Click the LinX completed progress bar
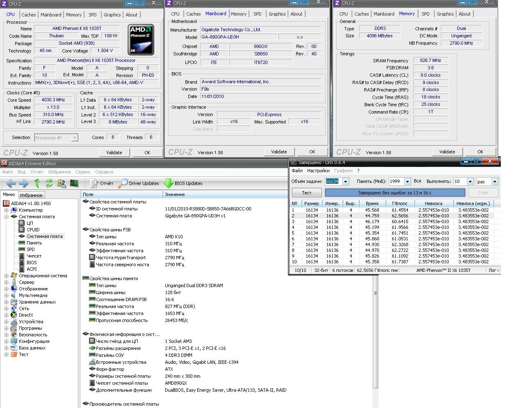This screenshot has width=525, height=420. (x=395, y=193)
